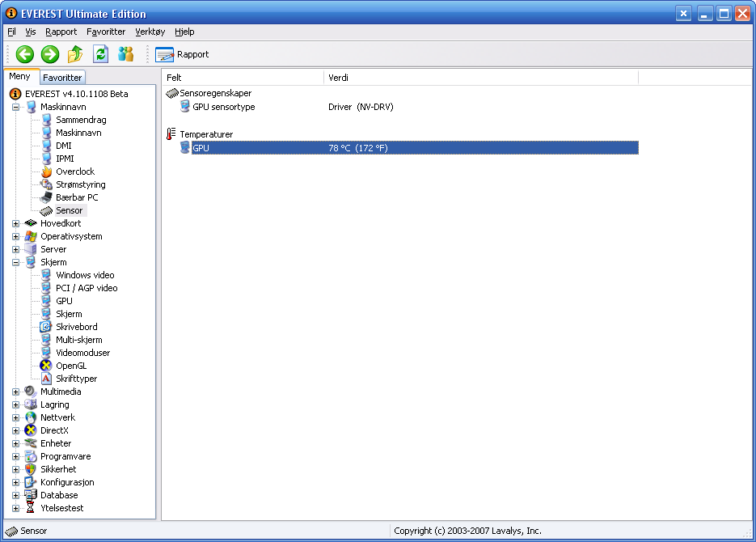
Task: Click the go-up folder arrow icon
Action: click(74, 54)
